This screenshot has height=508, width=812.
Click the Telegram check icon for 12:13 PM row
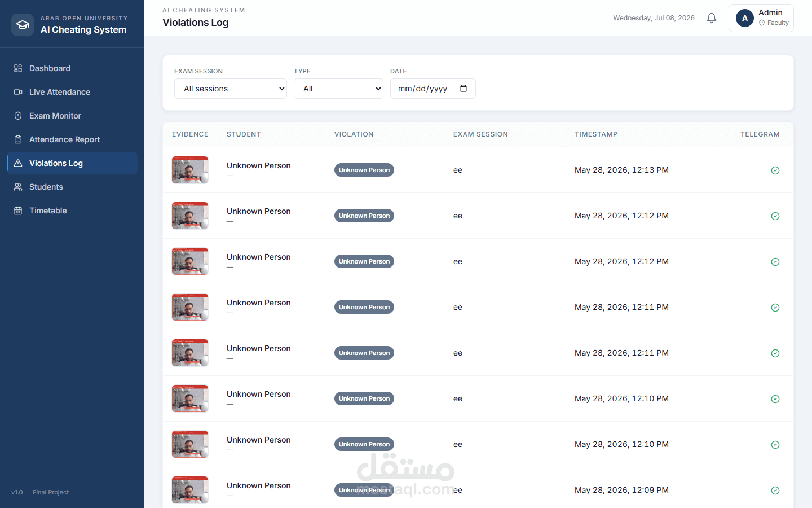pos(775,170)
